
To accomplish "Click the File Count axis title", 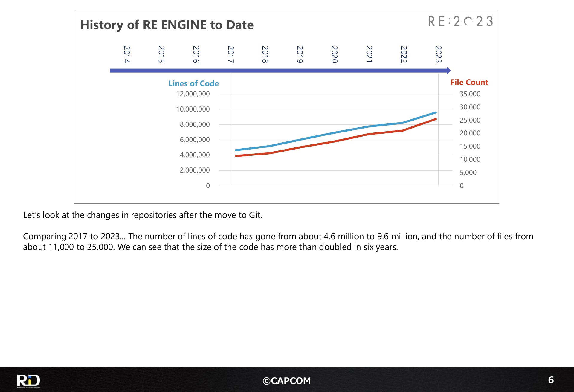I will (x=469, y=82).
